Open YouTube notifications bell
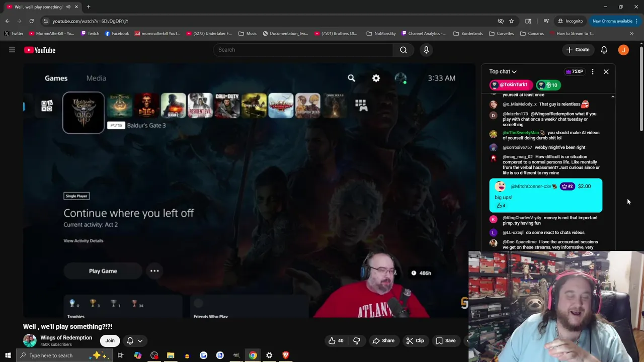 coord(604,50)
